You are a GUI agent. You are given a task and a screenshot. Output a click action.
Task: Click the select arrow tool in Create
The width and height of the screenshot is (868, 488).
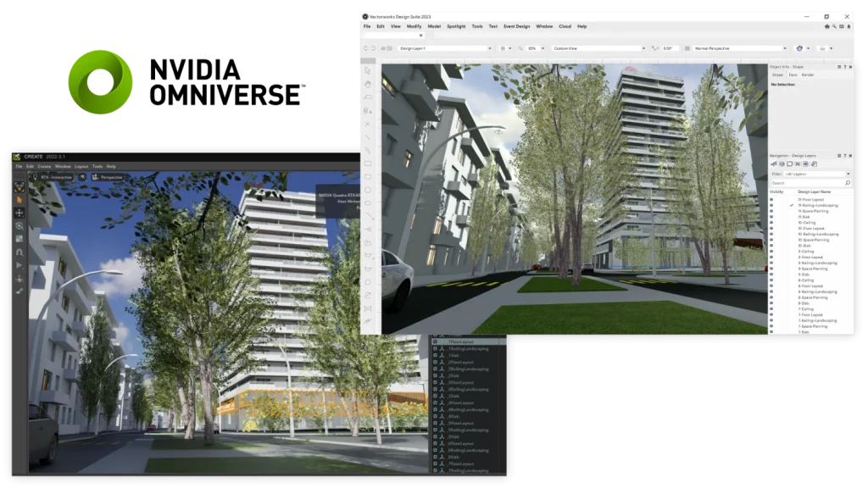19,200
